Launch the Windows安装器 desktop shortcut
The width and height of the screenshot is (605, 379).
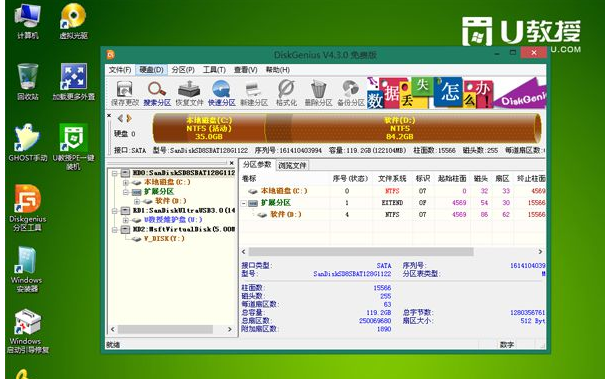pos(27,269)
